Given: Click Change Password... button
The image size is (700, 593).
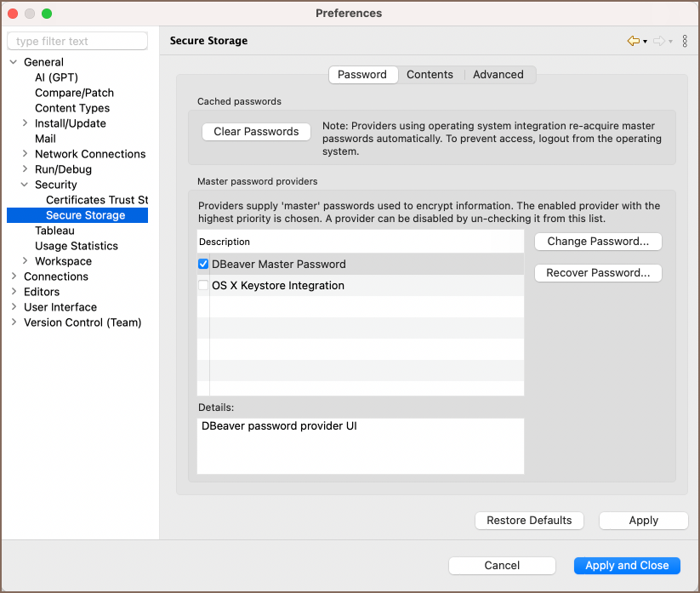Looking at the screenshot, I should click(x=598, y=242).
